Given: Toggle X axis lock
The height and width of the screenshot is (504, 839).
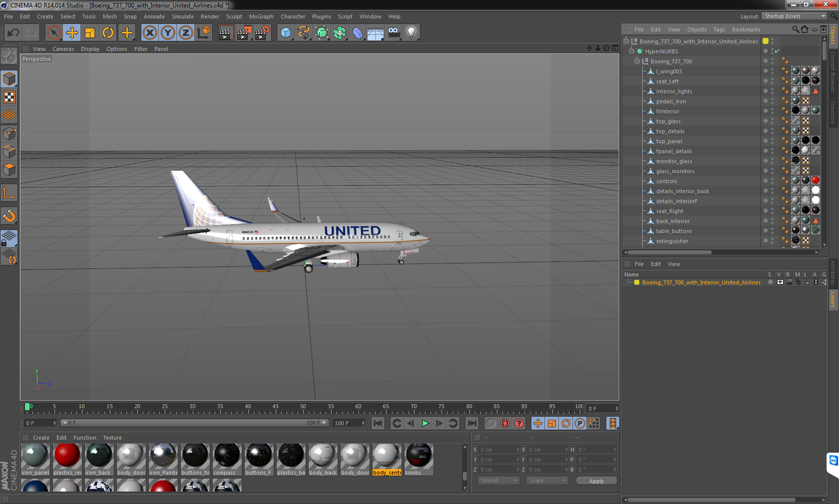Looking at the screenshot, I should coord(149,33).
